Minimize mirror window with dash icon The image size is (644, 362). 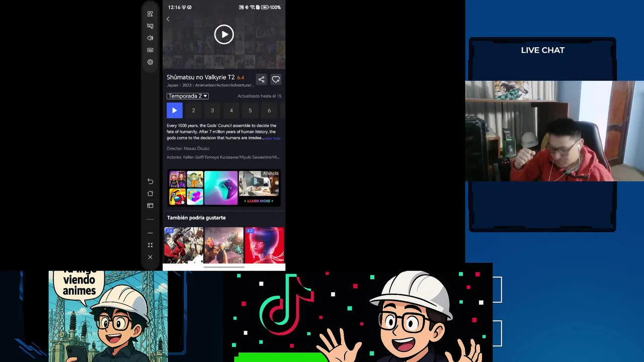(x=150, y=233)
